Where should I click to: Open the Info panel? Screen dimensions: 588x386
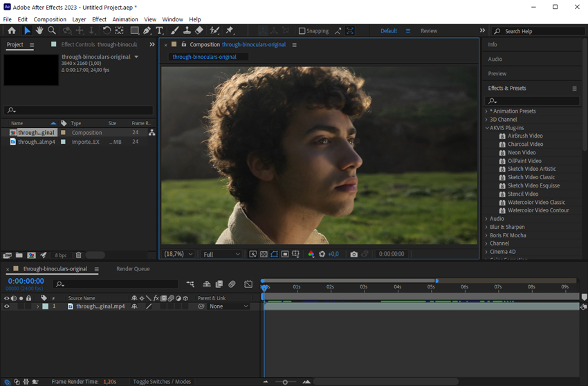[x=493, y=44]
